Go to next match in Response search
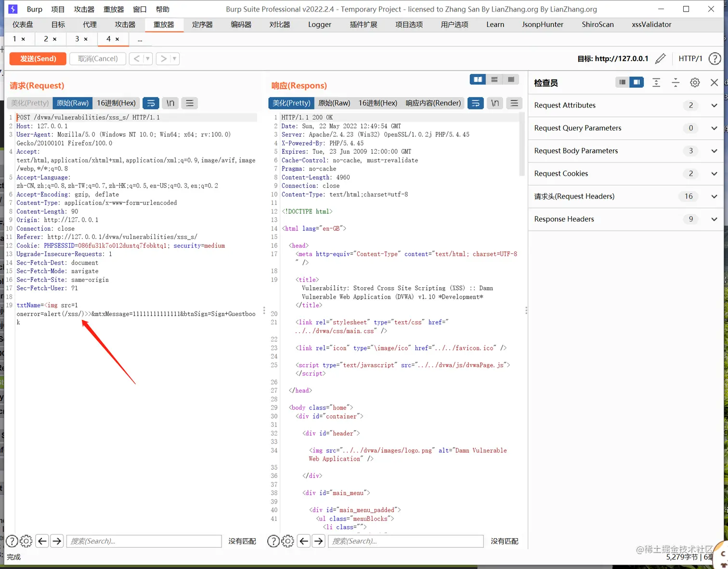 (x=319, y=541)
